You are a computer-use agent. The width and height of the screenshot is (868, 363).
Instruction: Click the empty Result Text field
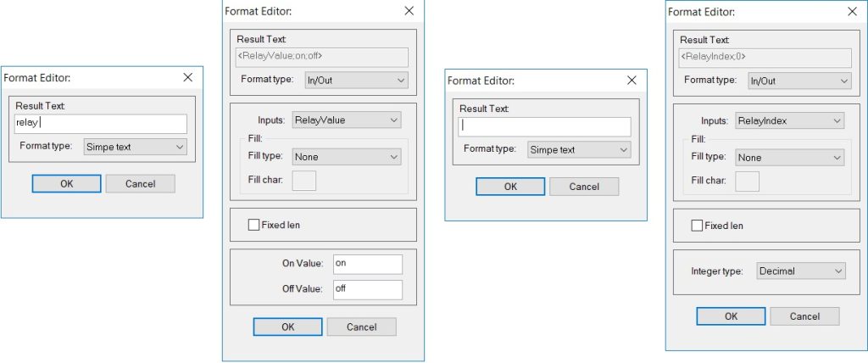tap(545, 126)
